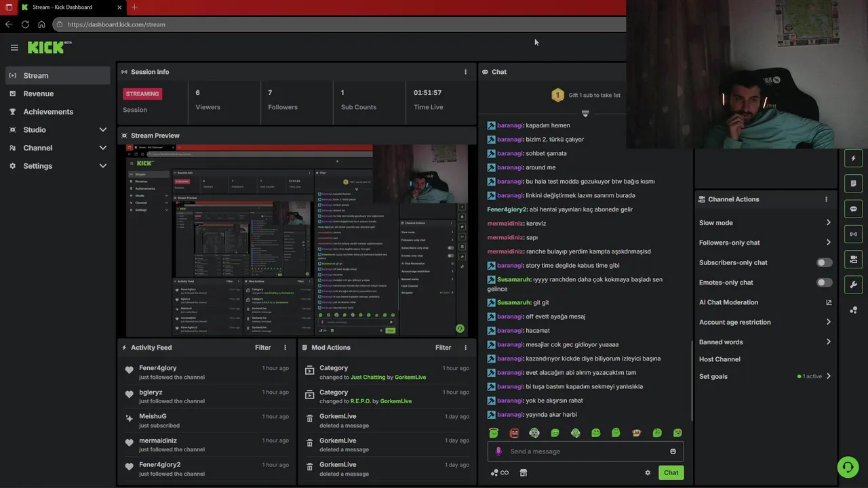Click username Susamaruh saying git git
This screenshot has height=488, width=868.
pyautogui.click(x=514, y=303)
